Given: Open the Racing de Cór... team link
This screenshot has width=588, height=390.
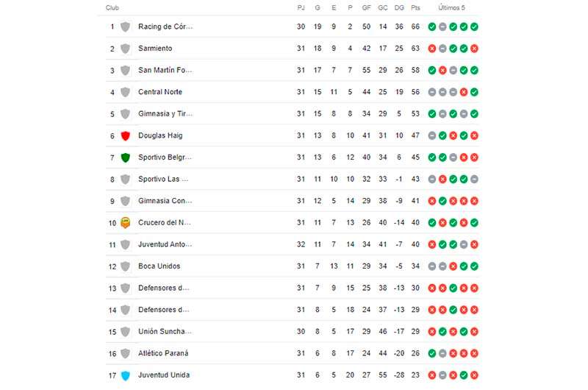Looking at the screenshot, I should [x=165, y=26].
